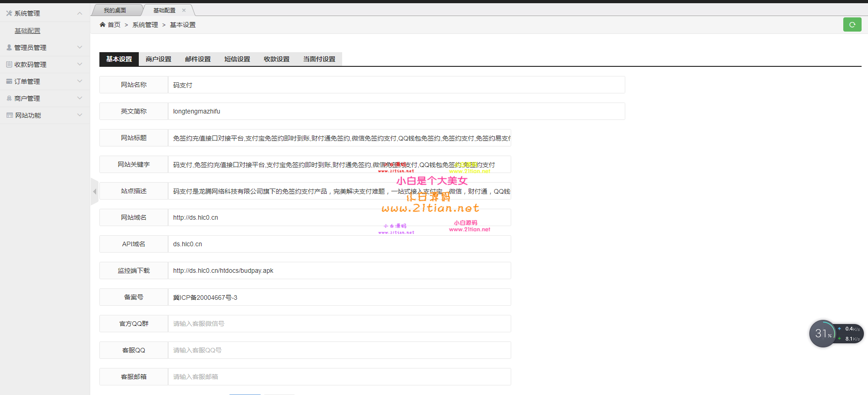The image size is (868, 395).
Task: Expand the 网站功能 menu chevron
Action: [80, 115]
